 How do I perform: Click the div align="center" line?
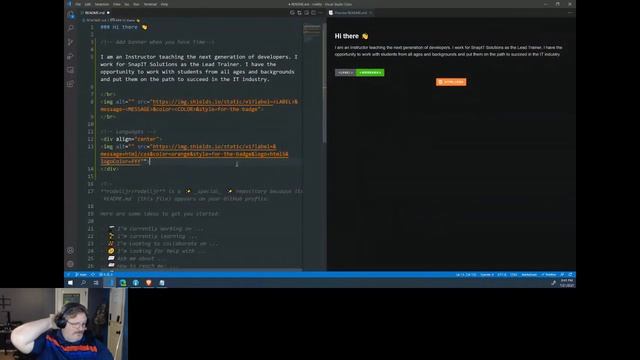click(131, 139)
